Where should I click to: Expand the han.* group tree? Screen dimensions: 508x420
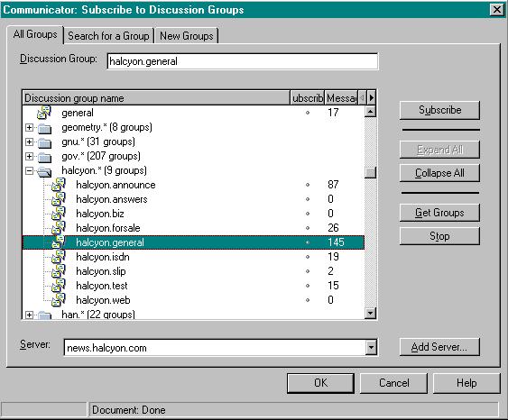click(29, 315)
